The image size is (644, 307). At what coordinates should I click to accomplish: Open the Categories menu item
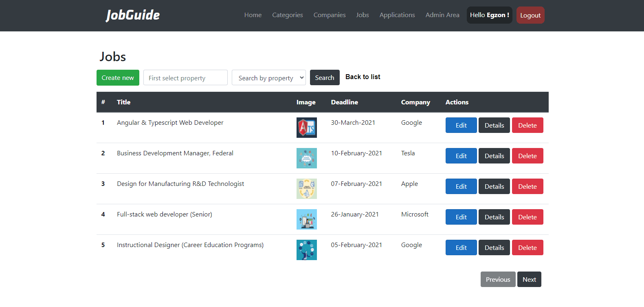pyautogui.click(x=287, y=15)
